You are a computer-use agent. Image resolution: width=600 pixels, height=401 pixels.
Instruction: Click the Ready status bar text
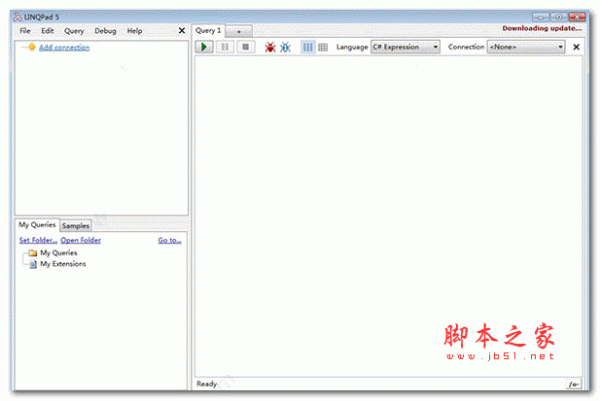click(207, 384)
